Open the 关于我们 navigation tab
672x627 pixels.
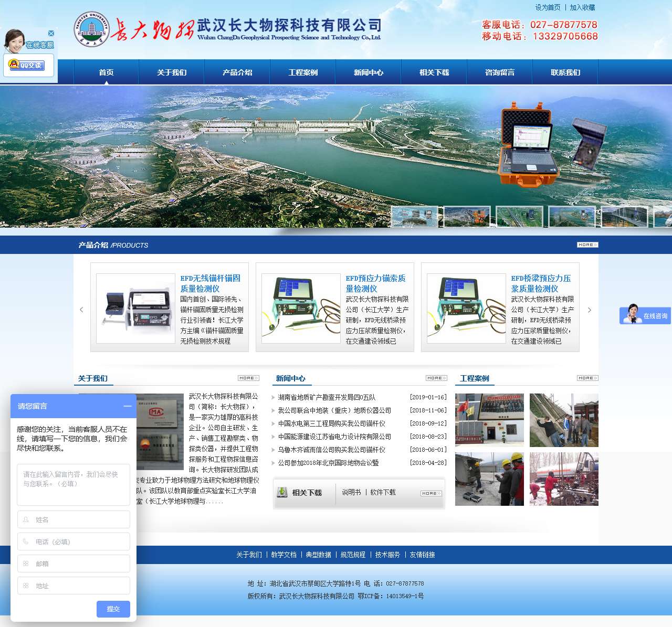(x=172, y=72)
